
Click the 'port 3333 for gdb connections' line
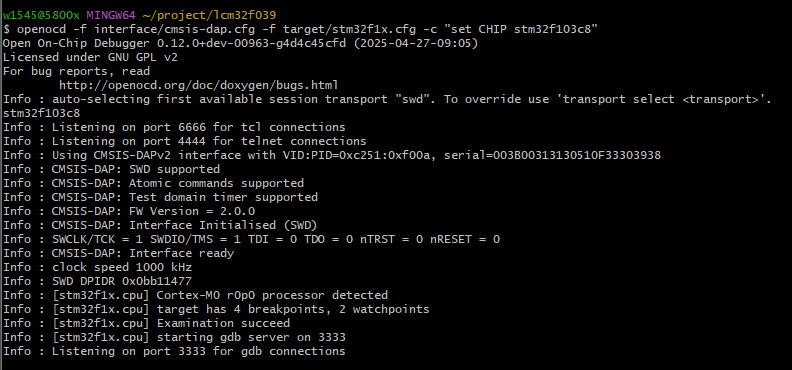(174, 351)
